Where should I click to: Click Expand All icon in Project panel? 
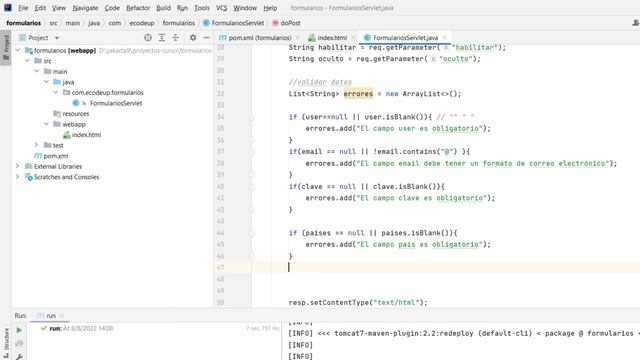point(162,38)
